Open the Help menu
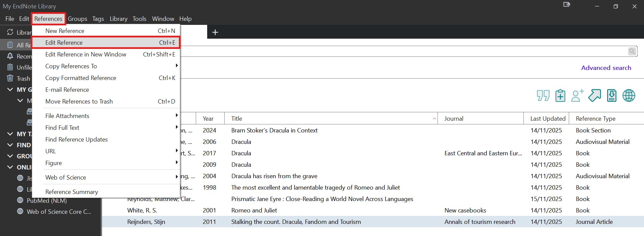 [185, 18]
